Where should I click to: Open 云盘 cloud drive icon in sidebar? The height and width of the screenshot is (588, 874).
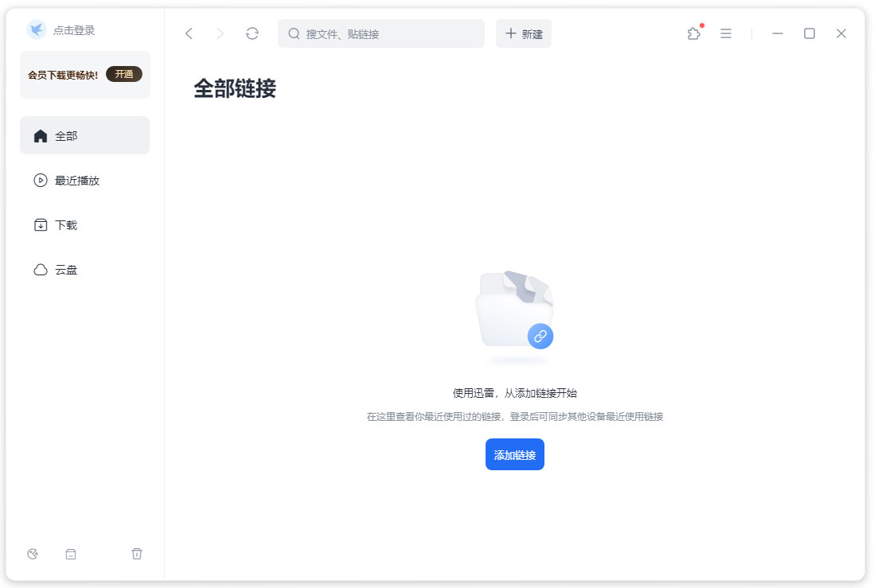click(41, 269)
